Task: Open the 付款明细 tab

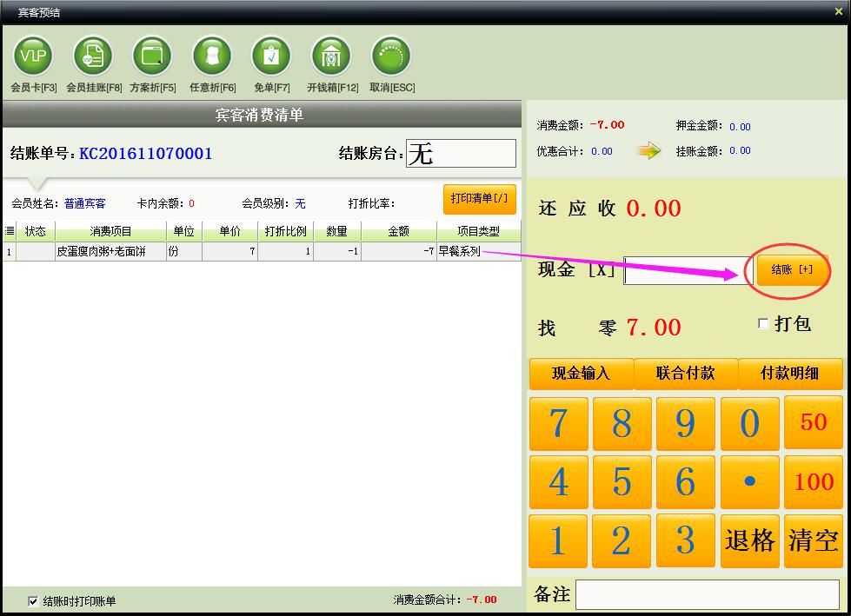Action: [789, 373]
